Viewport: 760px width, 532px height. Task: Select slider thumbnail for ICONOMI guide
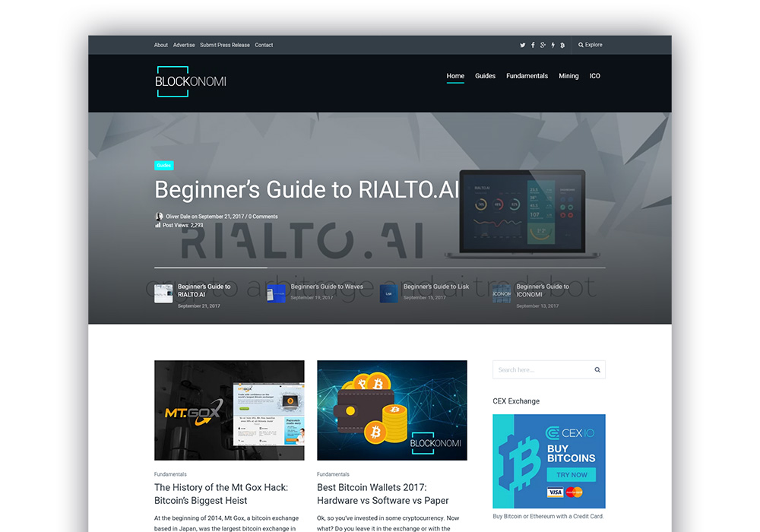(x=502, y=293)
